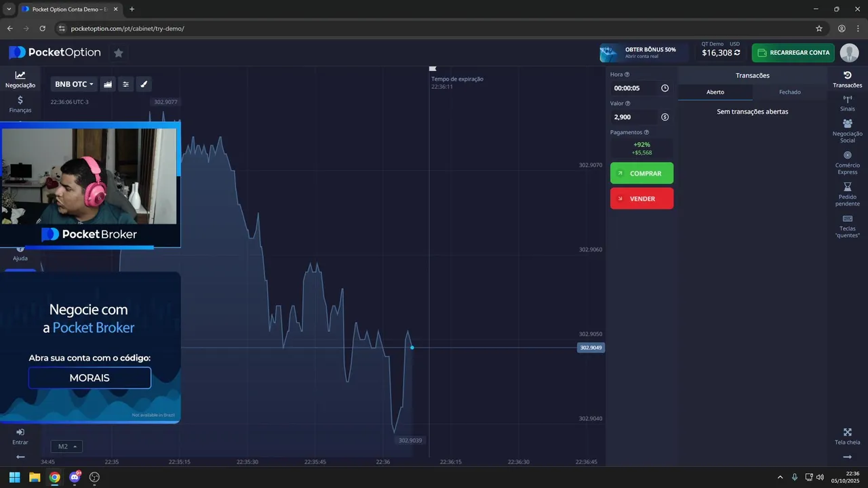Viewport: 868px width, 488px height.
Task: Open new browser tab
Action: tap(132, 9)
